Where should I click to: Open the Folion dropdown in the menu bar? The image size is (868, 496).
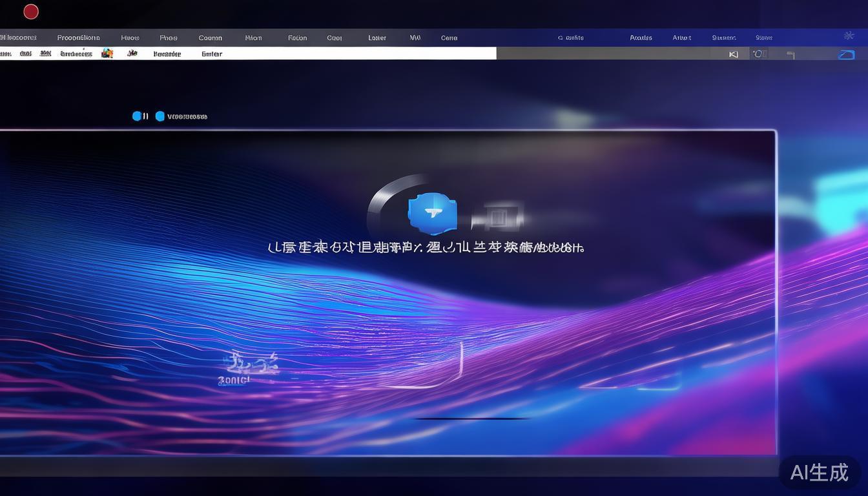point(296,37)
